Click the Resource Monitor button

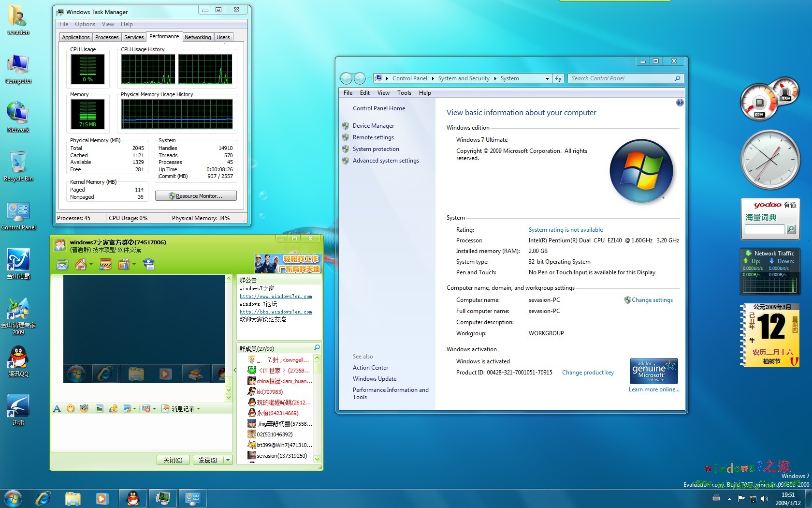click(x=196, y=196)
